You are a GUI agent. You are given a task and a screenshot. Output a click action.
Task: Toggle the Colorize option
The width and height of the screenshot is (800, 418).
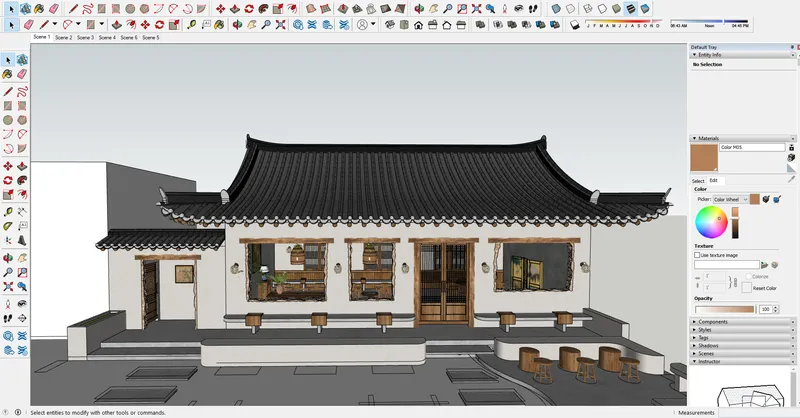click(x=748, y=276)
